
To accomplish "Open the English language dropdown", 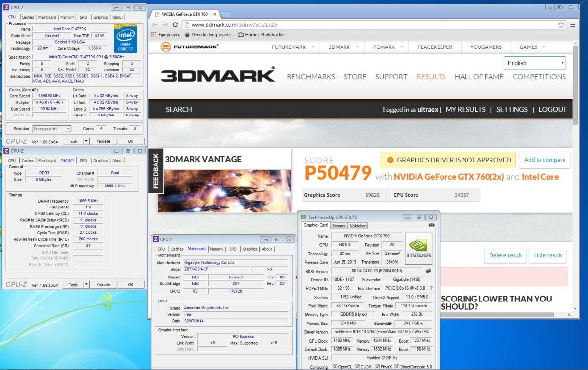I will tap(535, 63).
